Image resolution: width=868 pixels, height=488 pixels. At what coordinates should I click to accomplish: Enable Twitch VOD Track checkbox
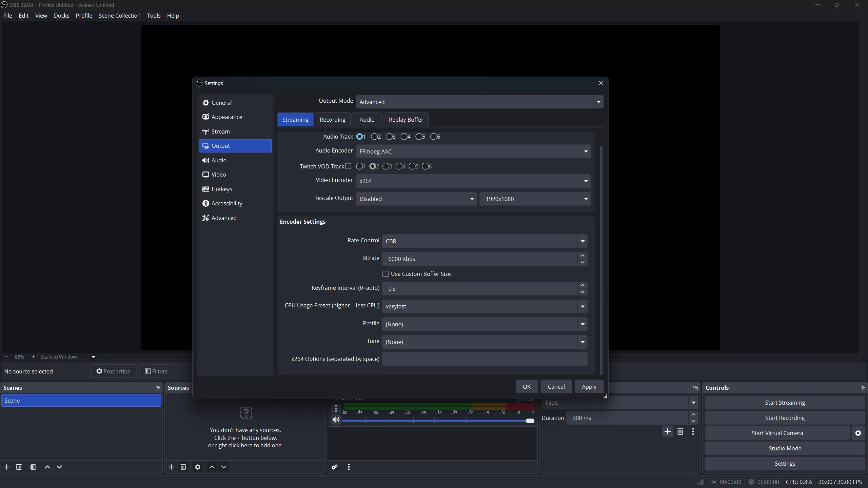[348, 166]
